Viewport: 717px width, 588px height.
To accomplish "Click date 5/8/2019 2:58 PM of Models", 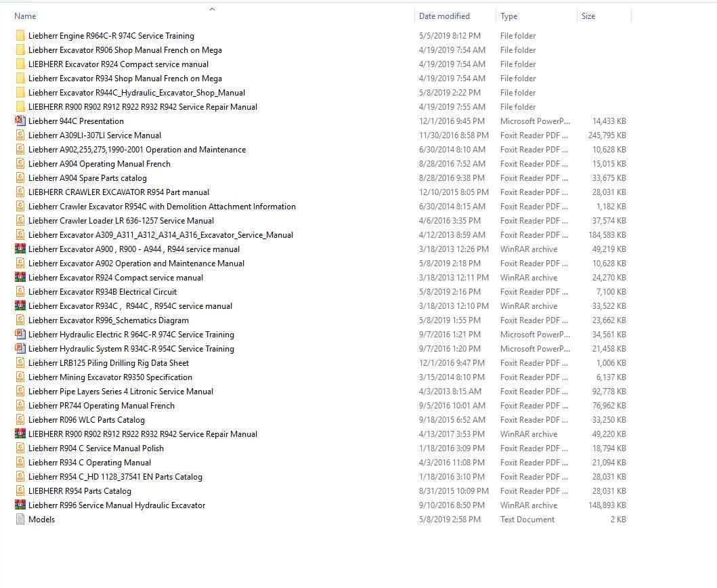I will point(450,519).
